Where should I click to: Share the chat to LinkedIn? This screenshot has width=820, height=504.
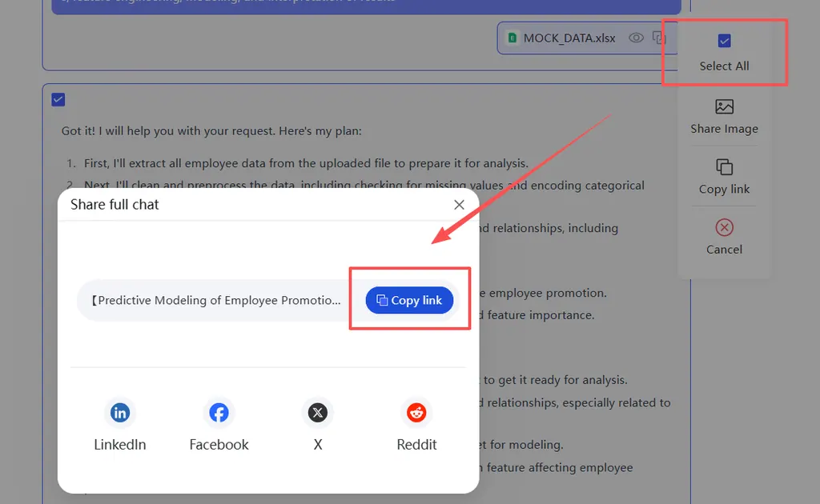(x=120, y=413)
